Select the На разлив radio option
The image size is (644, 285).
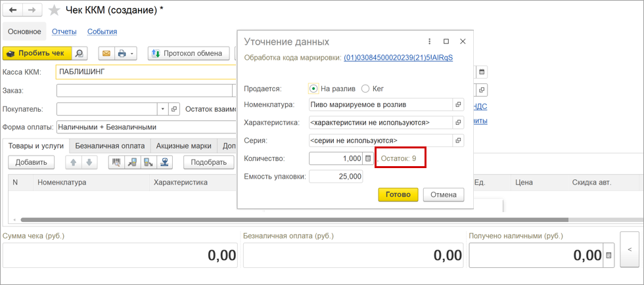[313, 88]
